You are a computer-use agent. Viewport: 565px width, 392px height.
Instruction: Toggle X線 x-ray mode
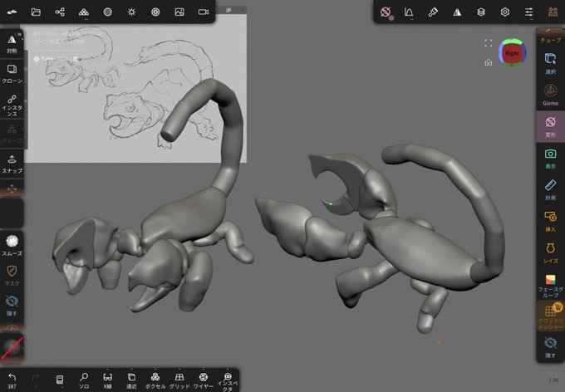[107, 380]
